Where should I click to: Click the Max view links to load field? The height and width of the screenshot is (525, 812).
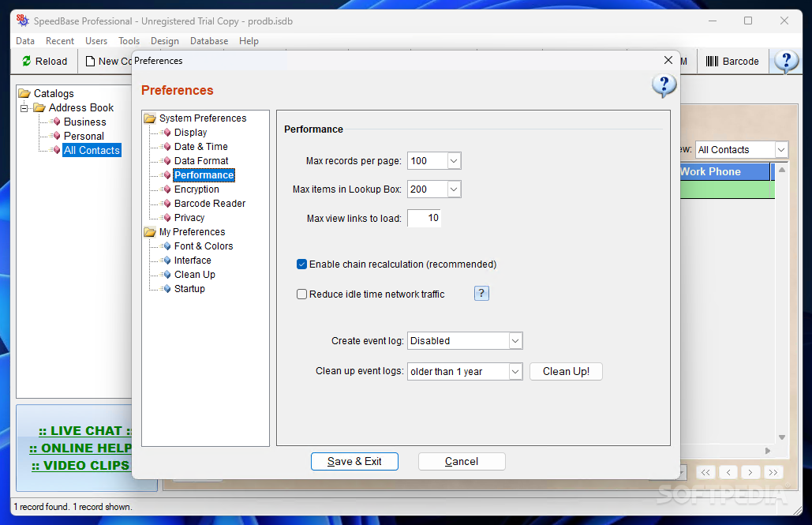point(424,218)
